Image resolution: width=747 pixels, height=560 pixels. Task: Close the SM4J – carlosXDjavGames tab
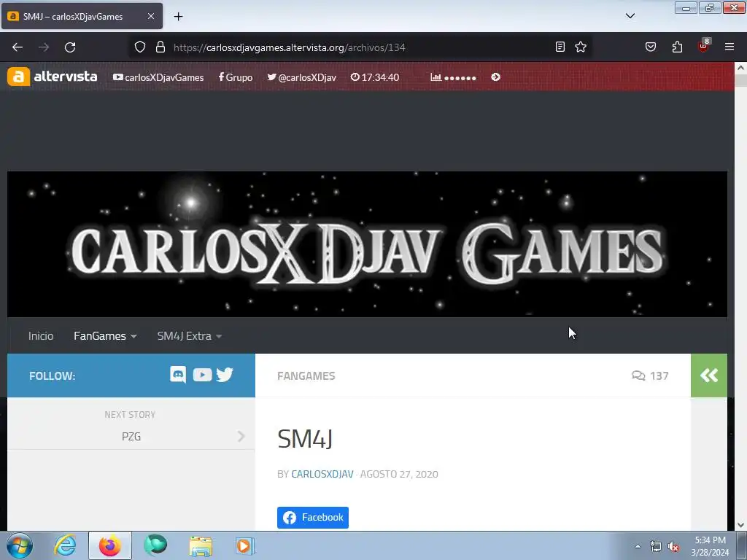(150, 16)
